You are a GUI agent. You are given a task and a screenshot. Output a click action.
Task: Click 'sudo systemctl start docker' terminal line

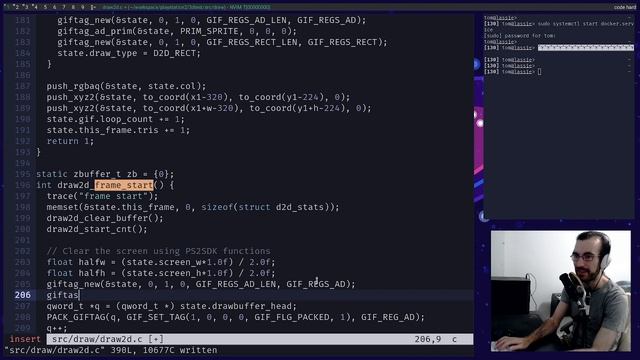tap(559, 24)
